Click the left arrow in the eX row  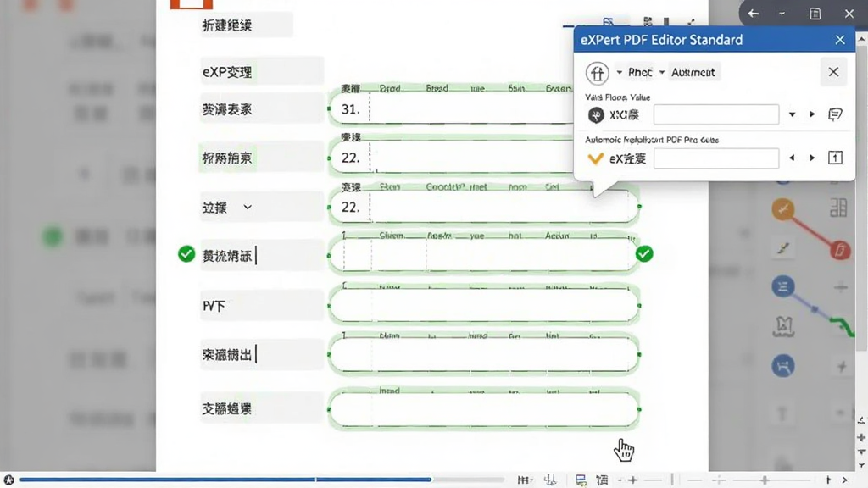coord(792,158)
